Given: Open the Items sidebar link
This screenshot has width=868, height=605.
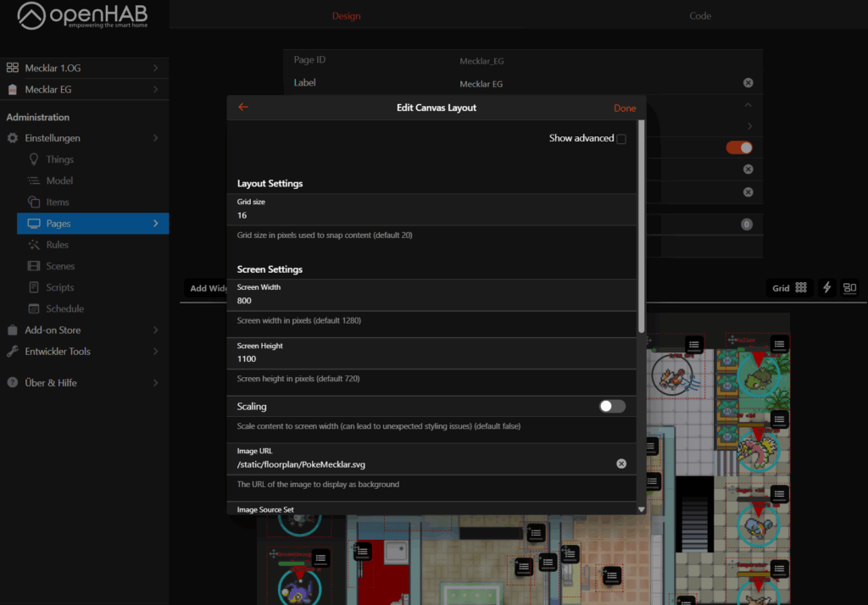Looking at the screenshot, I should 58,202.
